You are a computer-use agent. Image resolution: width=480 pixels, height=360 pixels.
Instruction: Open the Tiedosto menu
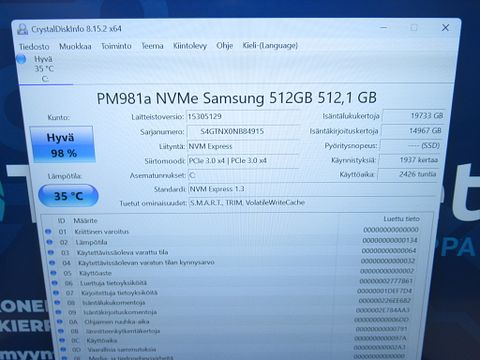click(x=34, y=47)
